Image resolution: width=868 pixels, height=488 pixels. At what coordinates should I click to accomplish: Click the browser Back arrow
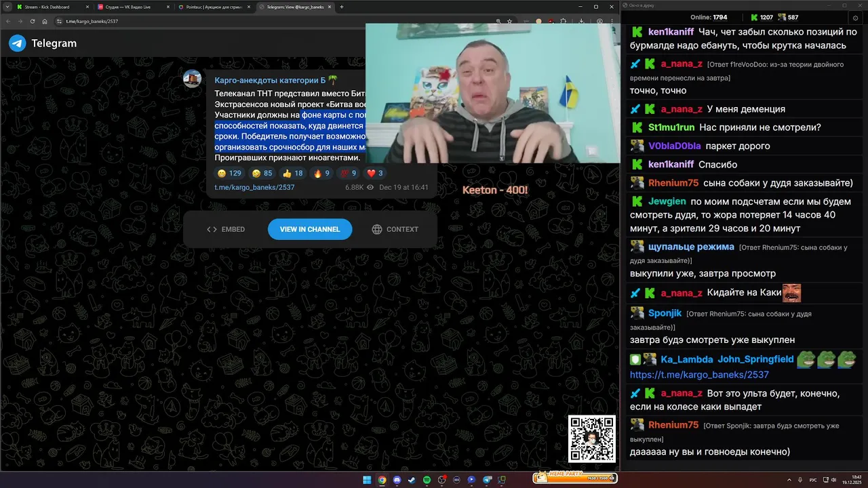point(8,21)
